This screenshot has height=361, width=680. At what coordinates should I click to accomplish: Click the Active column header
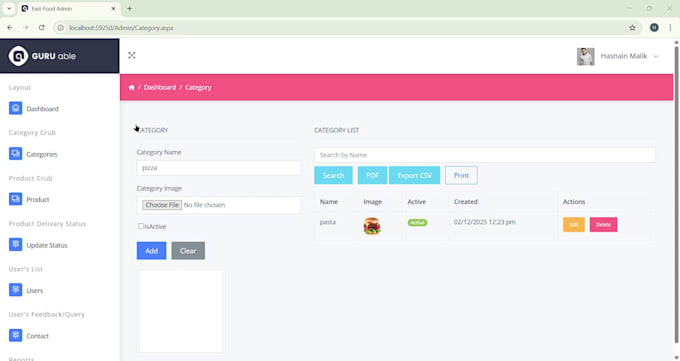pos(417,202)
